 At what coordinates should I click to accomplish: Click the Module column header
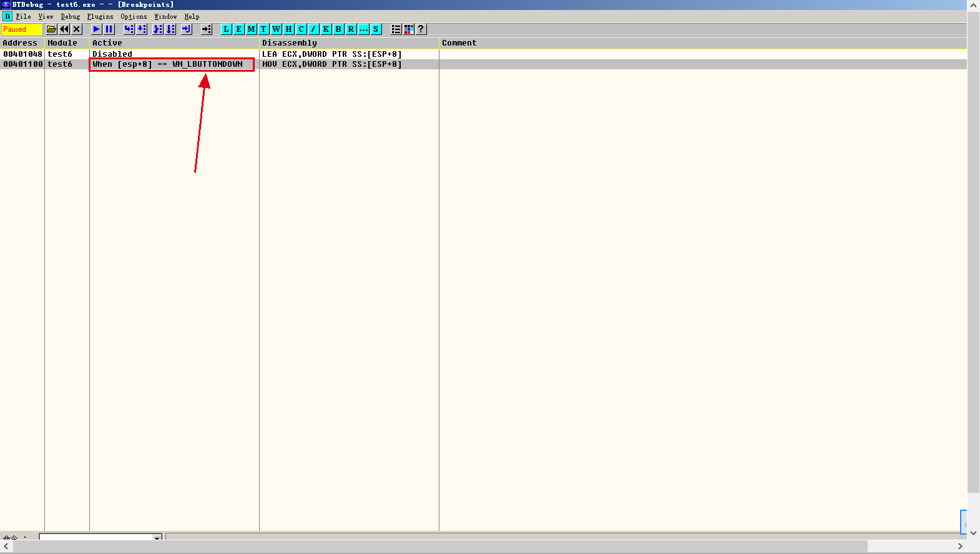(x=67, y=43)
